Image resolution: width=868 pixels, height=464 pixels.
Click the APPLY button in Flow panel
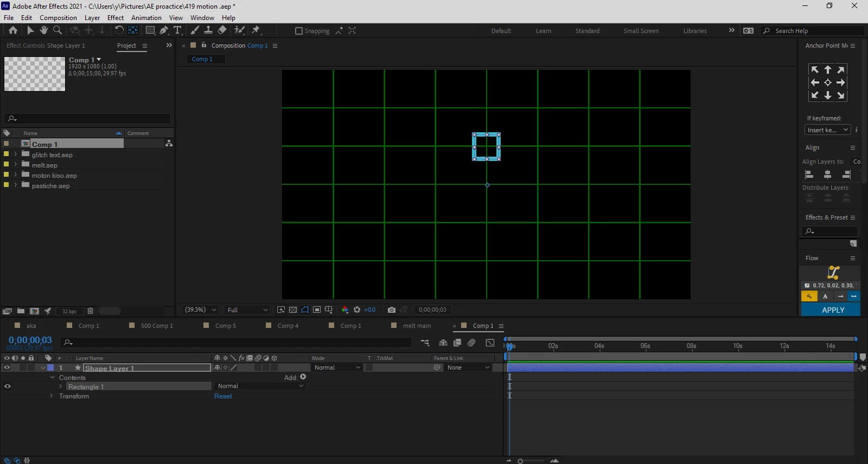[x=831, y=310]
